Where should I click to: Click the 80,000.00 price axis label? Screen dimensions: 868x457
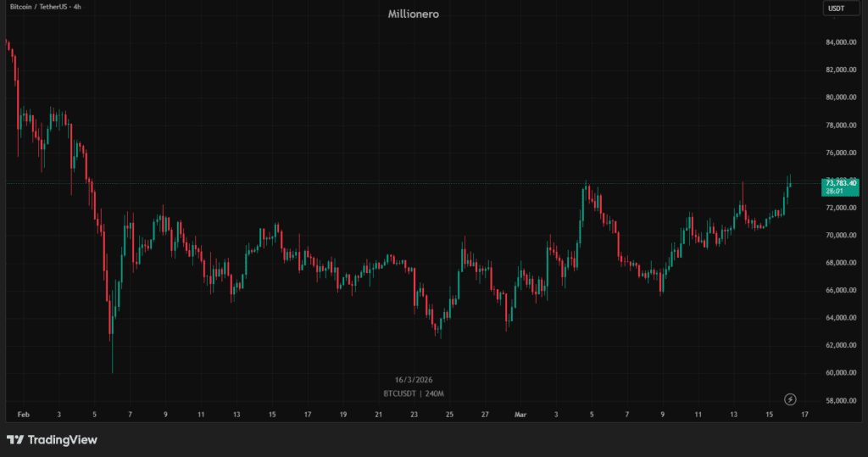840,98
